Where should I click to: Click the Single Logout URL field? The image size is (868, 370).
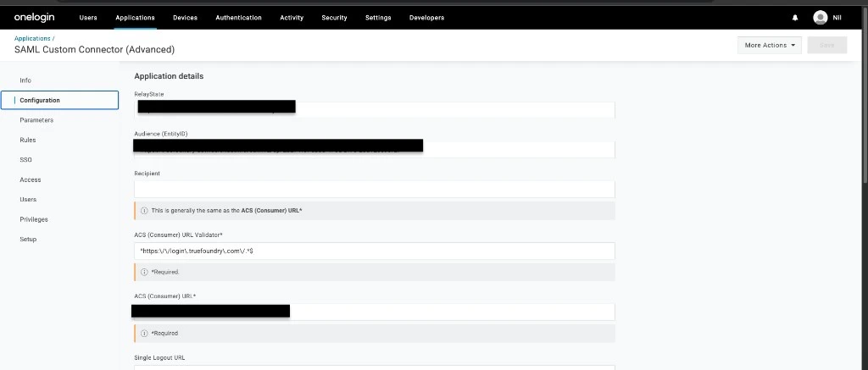[374, 367]
